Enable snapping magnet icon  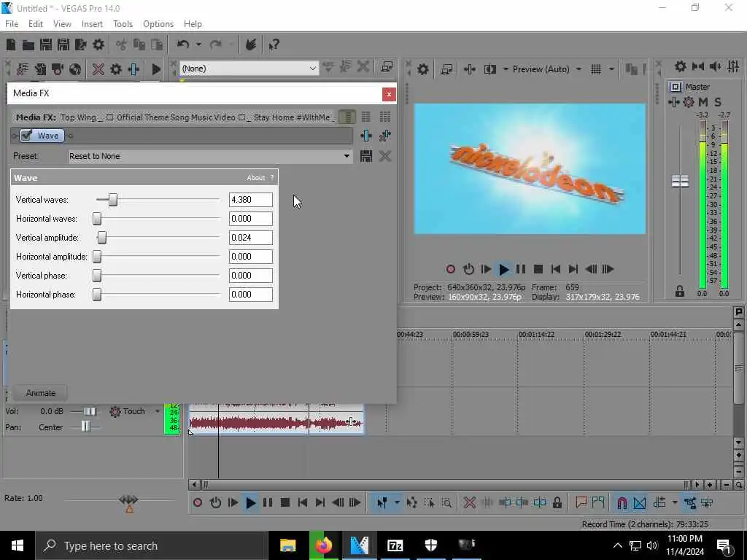[622, 502]
